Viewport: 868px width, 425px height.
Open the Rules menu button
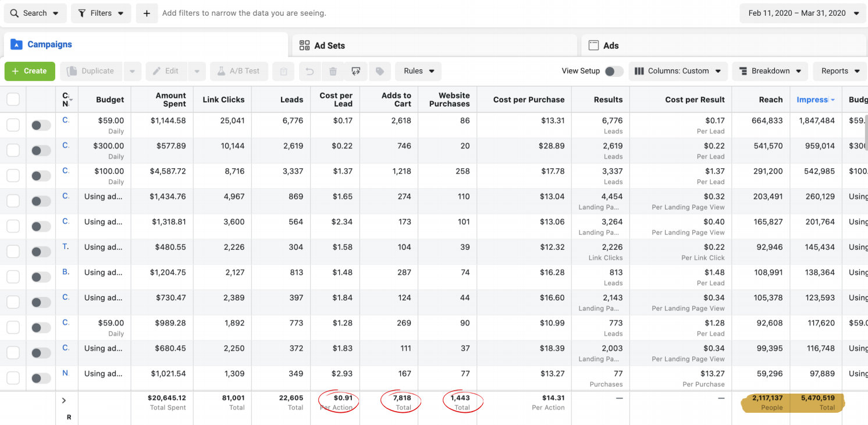pos(418,71)
